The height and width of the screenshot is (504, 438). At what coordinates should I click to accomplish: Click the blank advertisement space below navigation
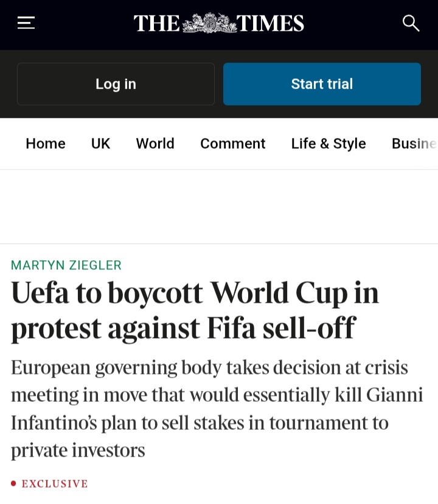[219, 207]
